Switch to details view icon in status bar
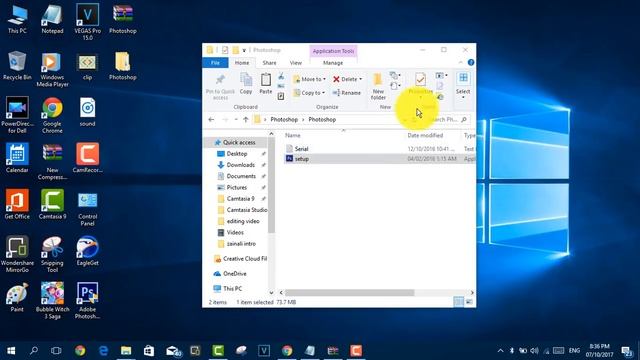Viewport: 640px width, 360px height. coord(458,302)
